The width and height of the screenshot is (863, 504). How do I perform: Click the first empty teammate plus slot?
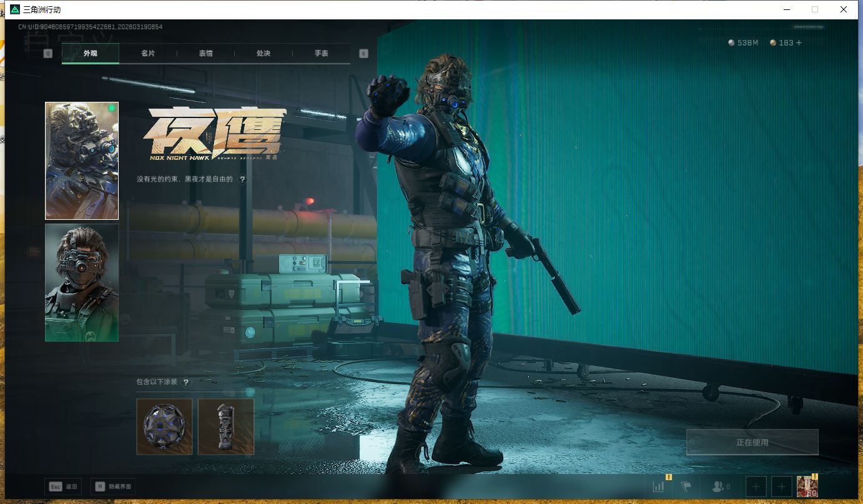click(756, 487)
